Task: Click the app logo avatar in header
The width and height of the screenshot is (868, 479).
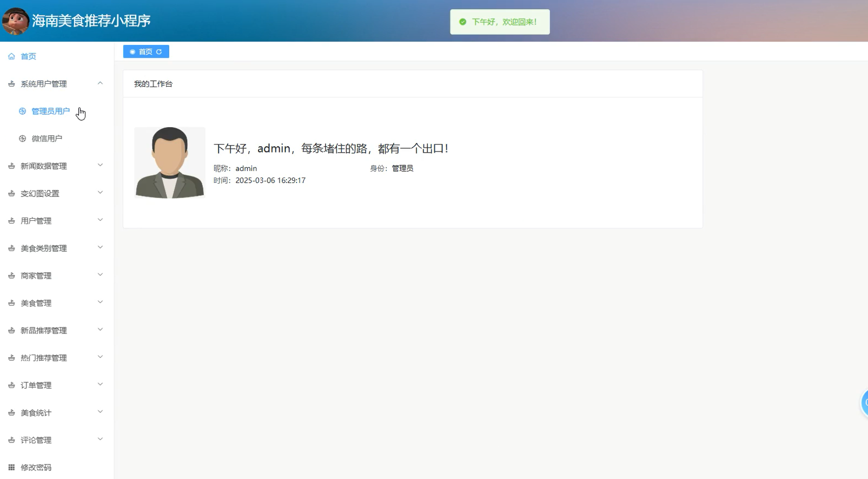Action: (15, 21)
